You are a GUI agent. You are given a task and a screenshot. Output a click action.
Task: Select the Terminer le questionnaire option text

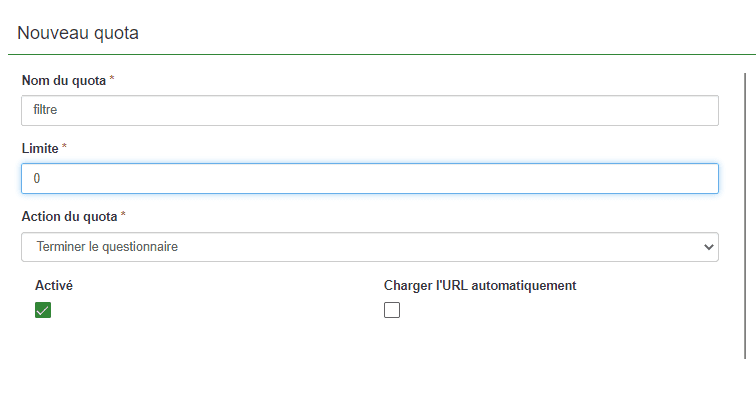[x=107, y=247]
